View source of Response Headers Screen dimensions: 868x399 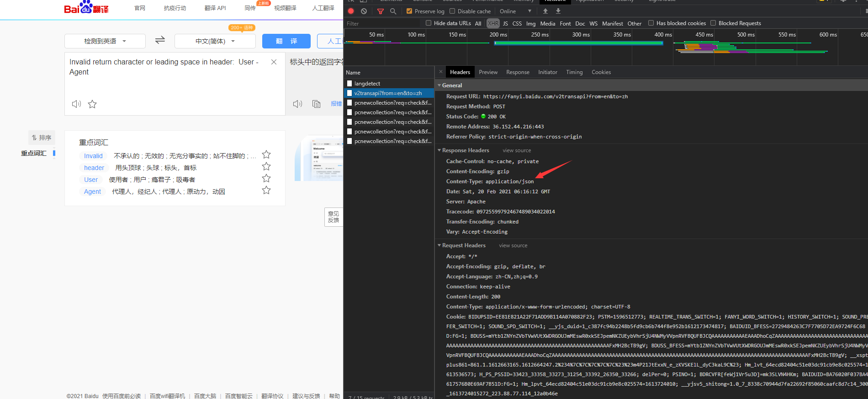click(x=517, y=150)
